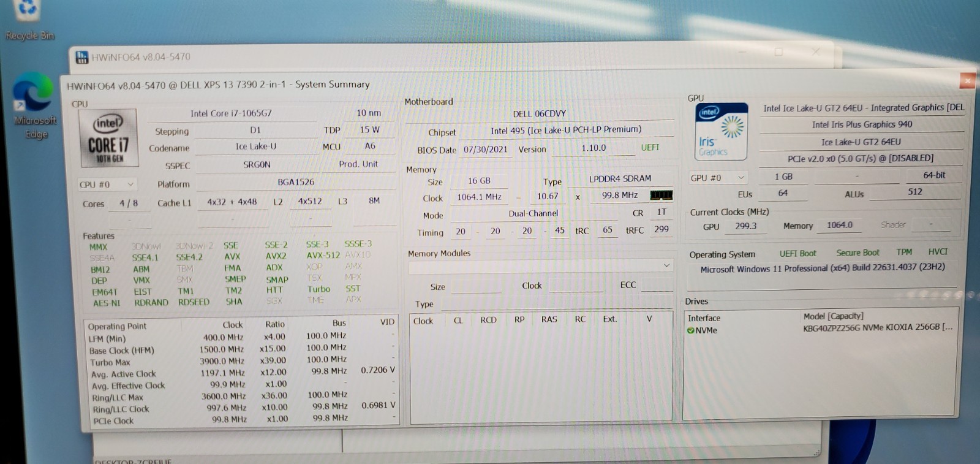Screen dimensions: 980x464
Task: Click the LFM (Min) operating point row
Action: [x=241, y=338]
